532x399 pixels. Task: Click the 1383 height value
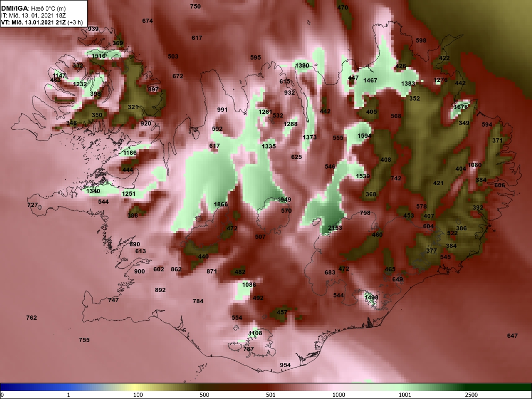point(408,84)
